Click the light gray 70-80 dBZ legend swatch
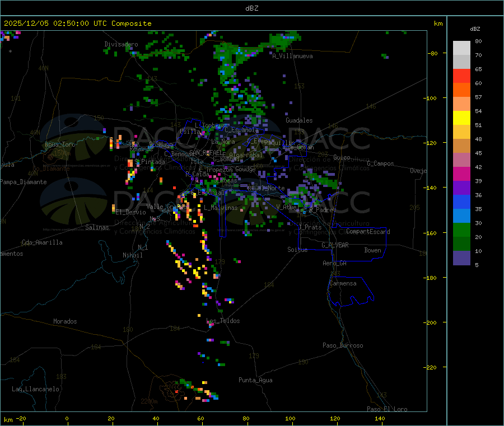Image resolution: width=504 pixels, height=426 pixels. (461, 48)
